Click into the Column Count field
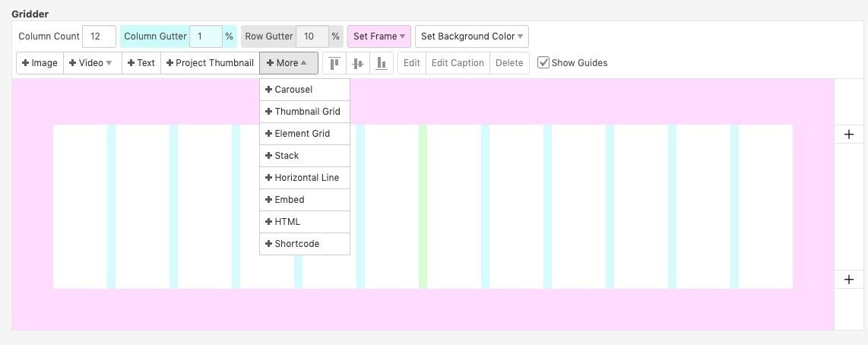Screen dimensions: 868x345 click(99, 36)
